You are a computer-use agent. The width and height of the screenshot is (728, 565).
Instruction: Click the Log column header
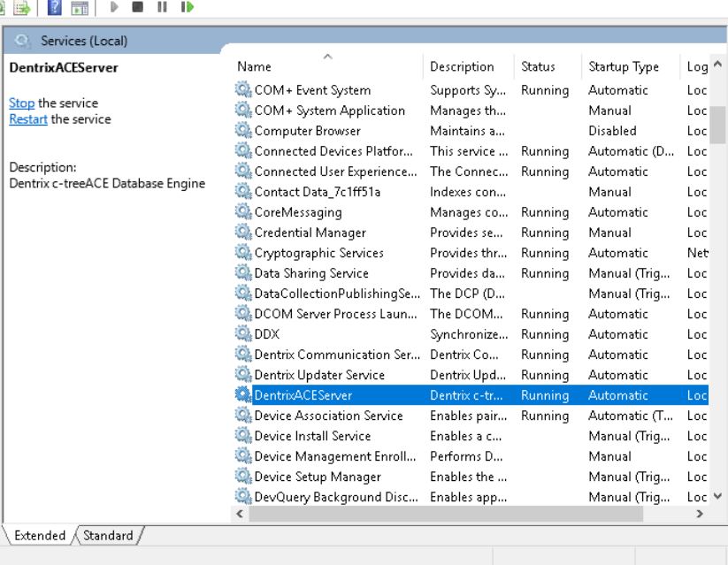point(695,66)
